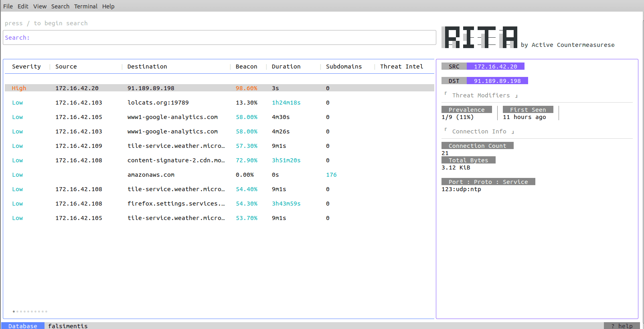Open the ? help button

[622, 326]
